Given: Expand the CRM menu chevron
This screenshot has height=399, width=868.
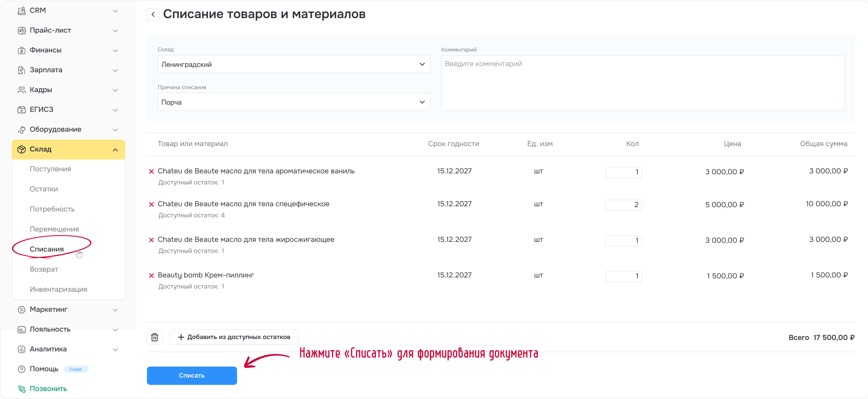Looking at the screenshot, I should 115,11.
